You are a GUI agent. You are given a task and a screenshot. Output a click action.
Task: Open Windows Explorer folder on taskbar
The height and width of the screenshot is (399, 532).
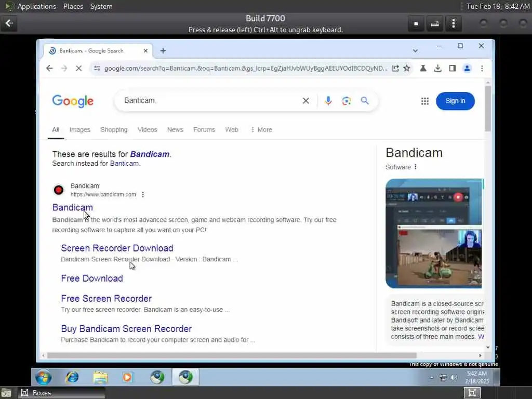click(100, 377)
